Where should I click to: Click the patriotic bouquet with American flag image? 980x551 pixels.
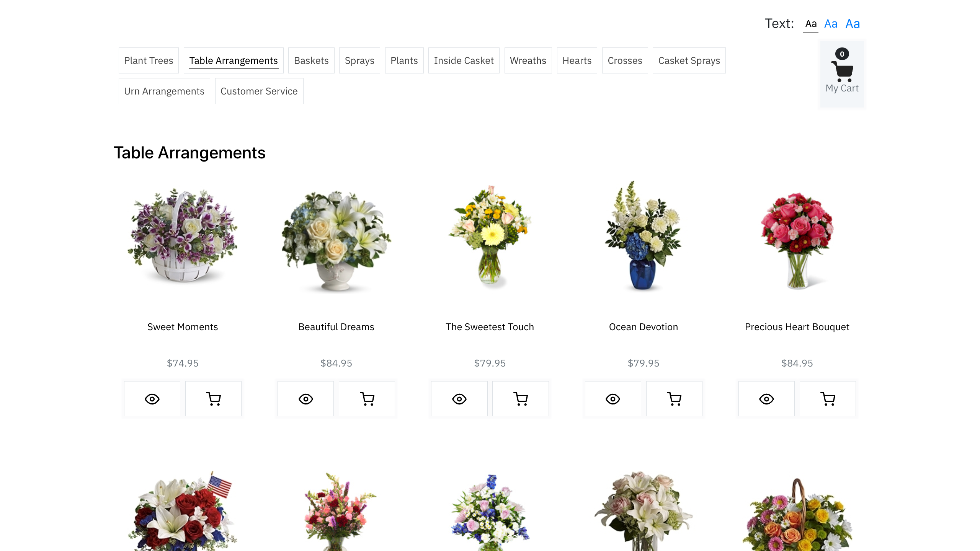[183, 511]
